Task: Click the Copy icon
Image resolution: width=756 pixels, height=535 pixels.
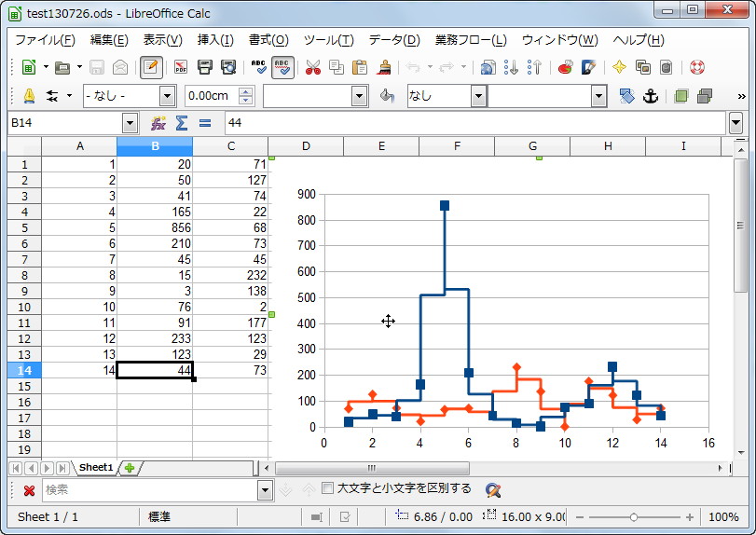Action: 337,67
